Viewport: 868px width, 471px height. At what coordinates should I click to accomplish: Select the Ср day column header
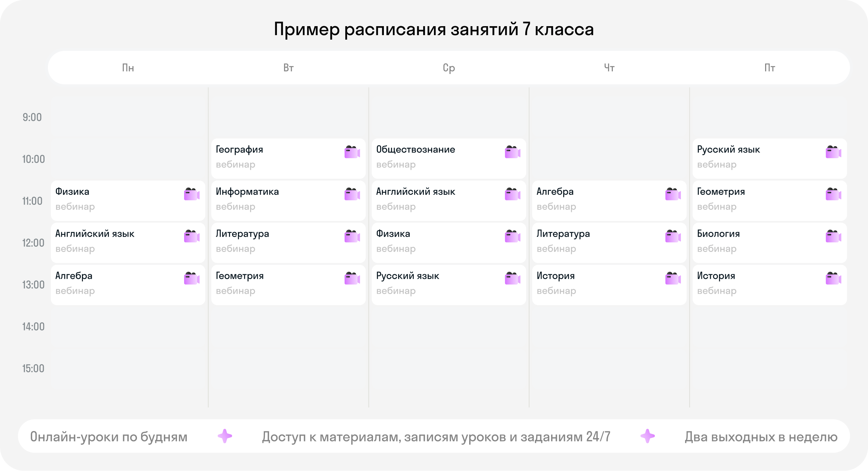(x=449, y=68)
